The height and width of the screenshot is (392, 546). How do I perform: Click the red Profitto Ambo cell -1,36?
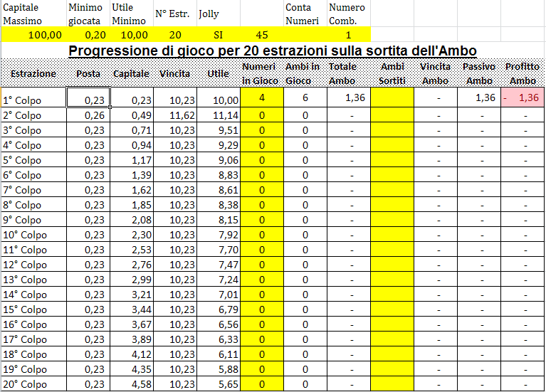(x=523, y=97)
